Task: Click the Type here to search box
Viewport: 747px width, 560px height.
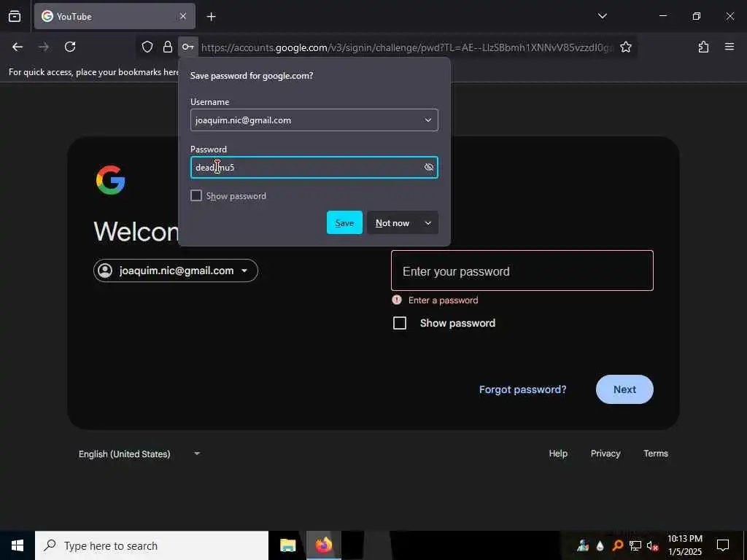Action: pyautogui.click(x=152, y=545)
